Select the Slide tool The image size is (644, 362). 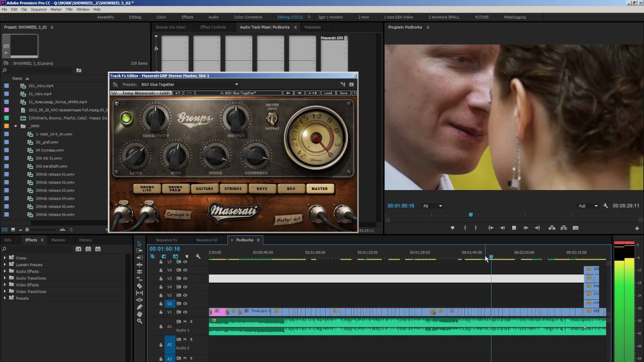pyautogui.click(x=139, y=300)
